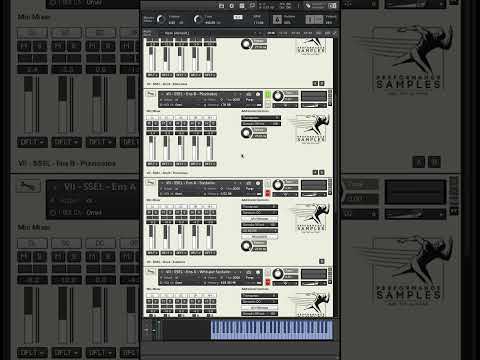Open third DFLT output dropdown in Sustains mixer
Screen dimensions: 480x360
point(181,253)
